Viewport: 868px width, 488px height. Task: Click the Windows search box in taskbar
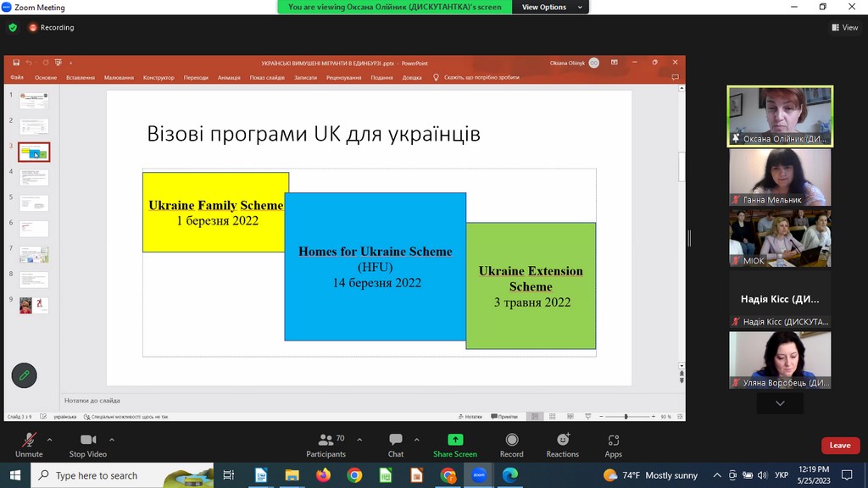pos(122,475)
